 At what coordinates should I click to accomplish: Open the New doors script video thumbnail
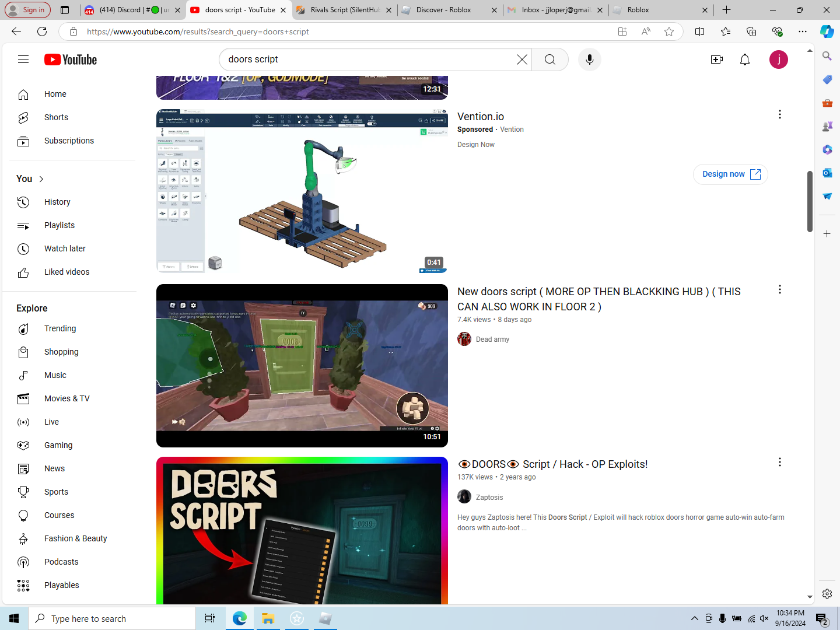coord(302,366)
